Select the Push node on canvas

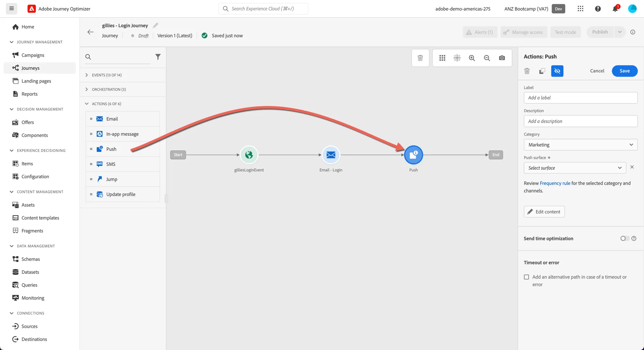pyautogui.click(x=414, y=155)
